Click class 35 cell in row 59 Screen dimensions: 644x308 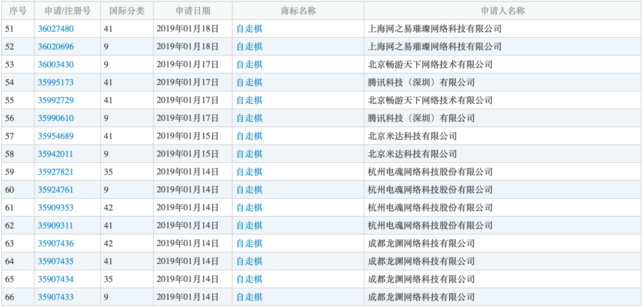click(x=127, y=172)
